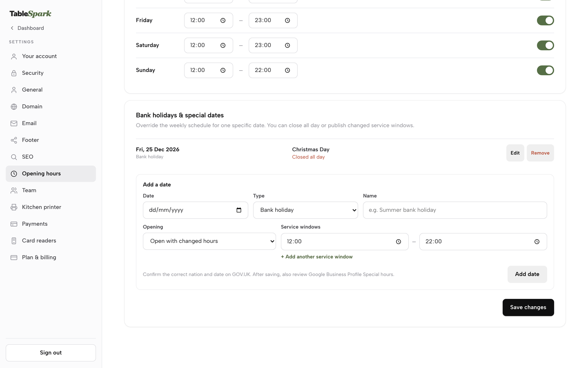Click the TableSpark logo
Screen dimensions: 588x368
coord(31,14)
